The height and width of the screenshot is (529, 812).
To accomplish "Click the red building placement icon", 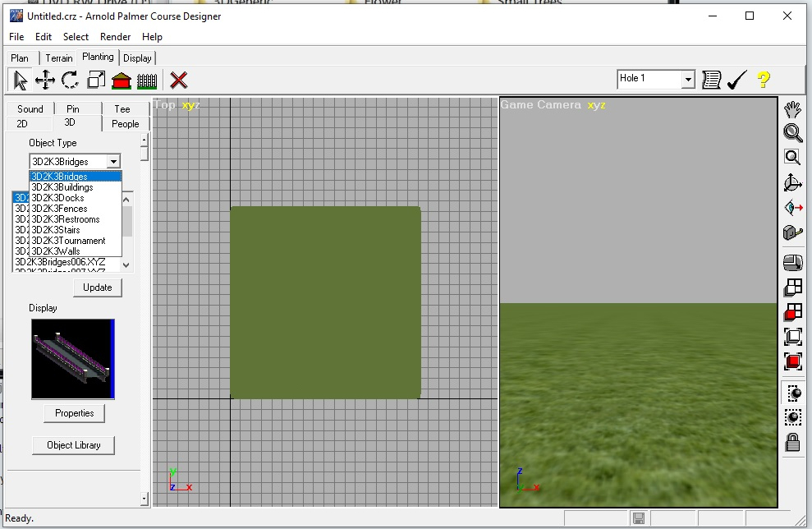I will coord(122,80).
